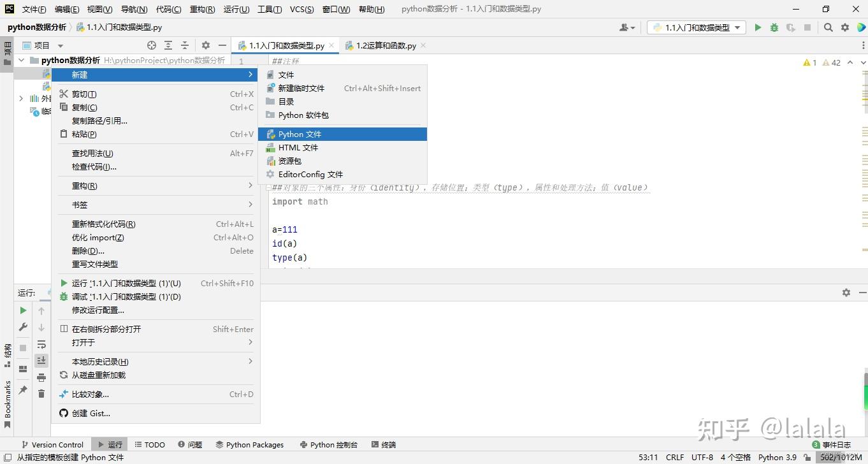Click the up arrow in the Run panel
Screen dimensions: 868x464
(x=41, y=310)
